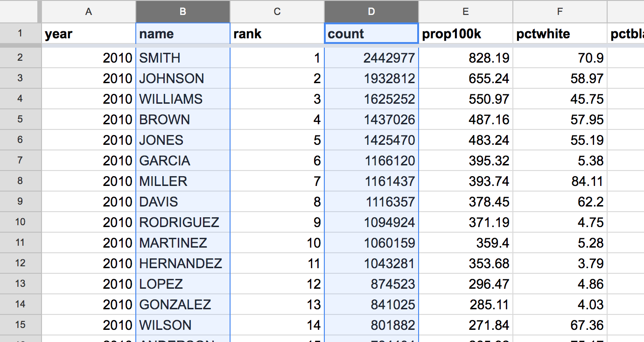Click the 'prop100k' header cell
This screenshot has height=342, width=644.
pyautogui.click(x=466, y=34)
